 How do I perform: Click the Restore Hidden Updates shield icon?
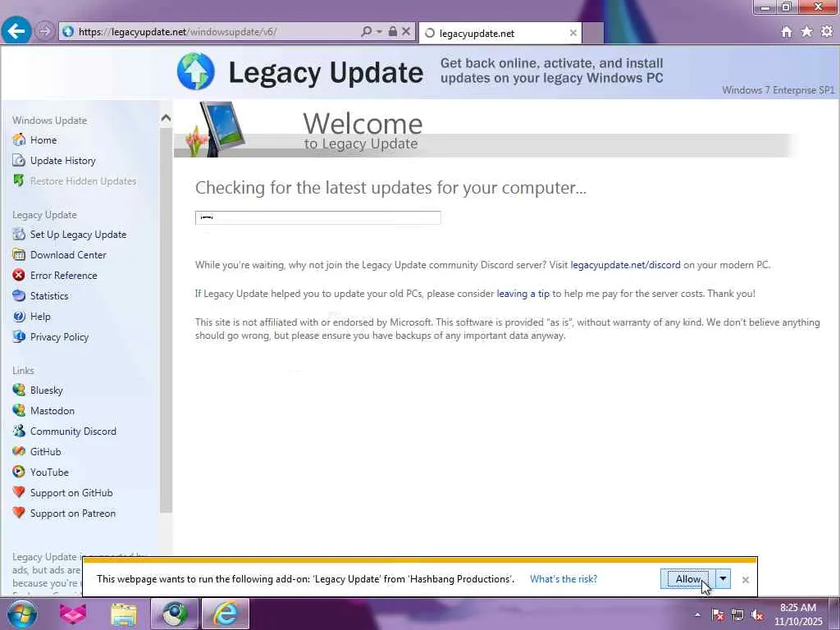tap(19, 181)
